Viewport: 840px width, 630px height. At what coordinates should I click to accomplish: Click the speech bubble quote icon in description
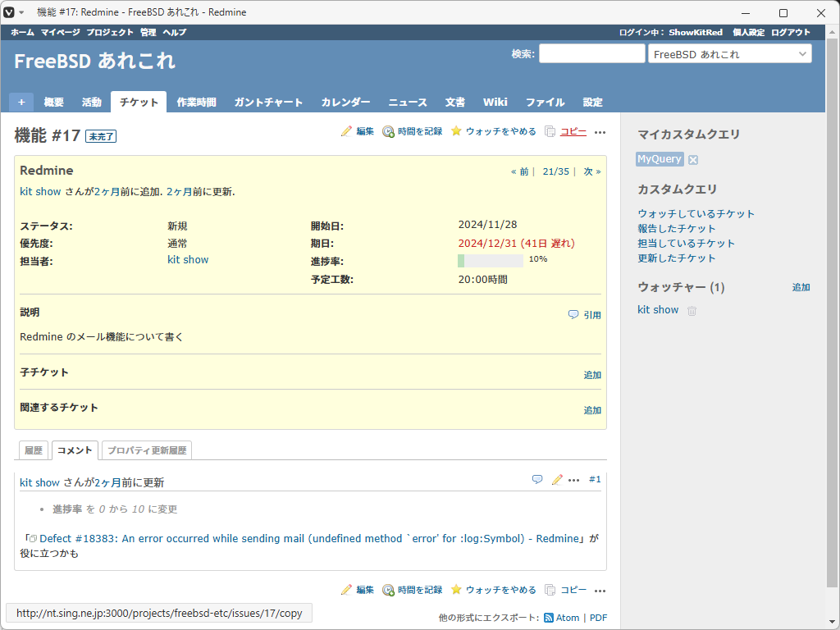573,314
